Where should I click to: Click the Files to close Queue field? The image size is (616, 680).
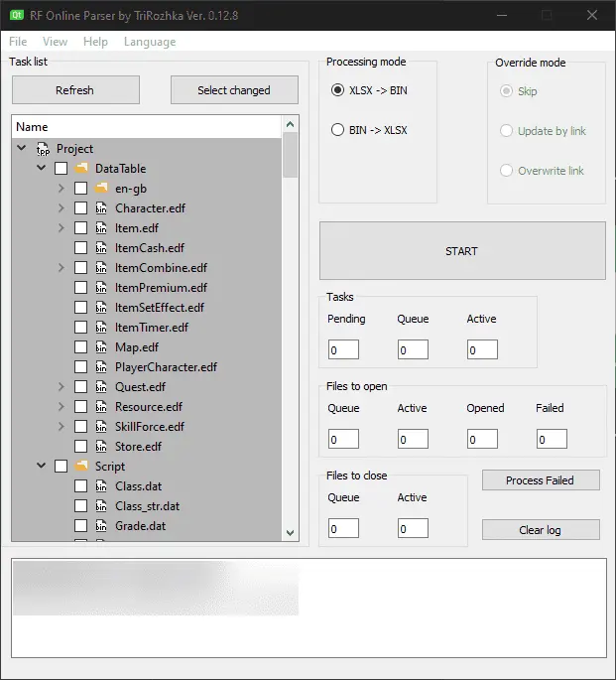(343, 528)
